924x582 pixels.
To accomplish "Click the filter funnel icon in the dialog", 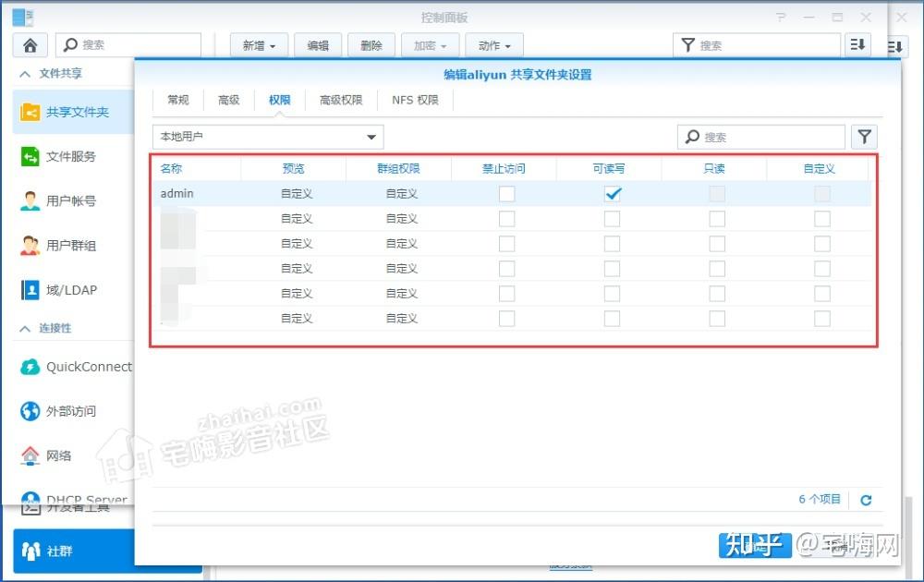I will pos(864,136).
